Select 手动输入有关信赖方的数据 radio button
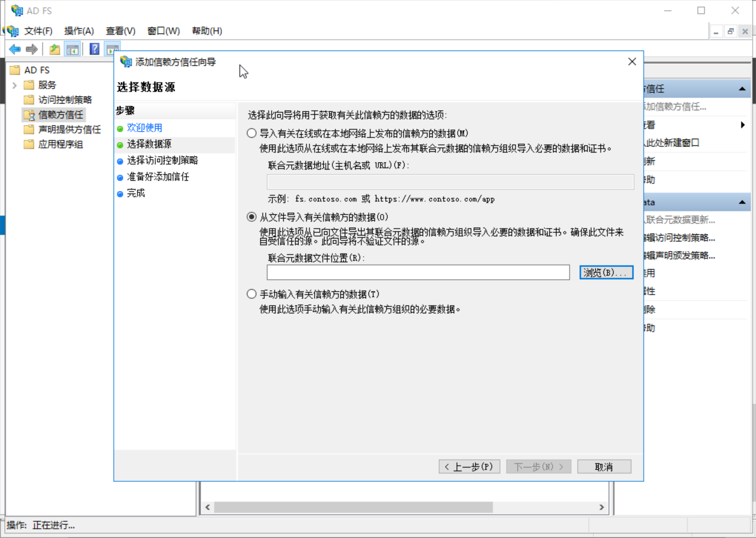Image resolution: width=756 pixels, height=538 pixels. pos(252,294)
